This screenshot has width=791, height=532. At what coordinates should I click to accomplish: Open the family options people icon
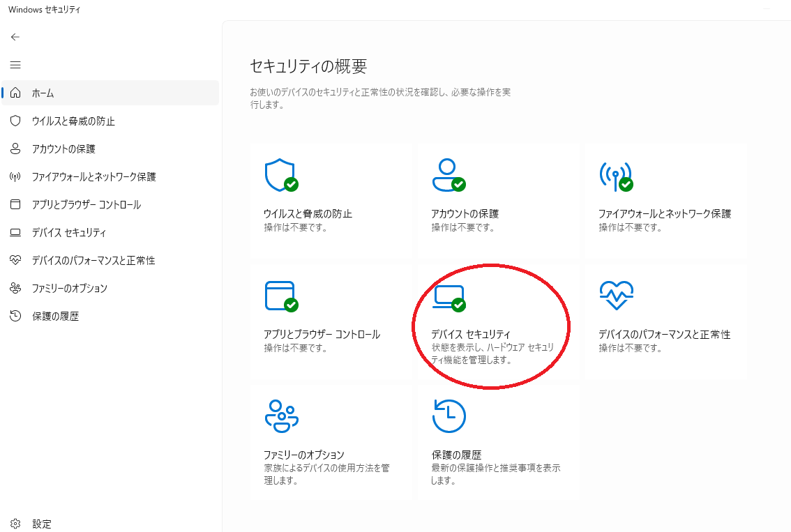[x=280, y=415]
